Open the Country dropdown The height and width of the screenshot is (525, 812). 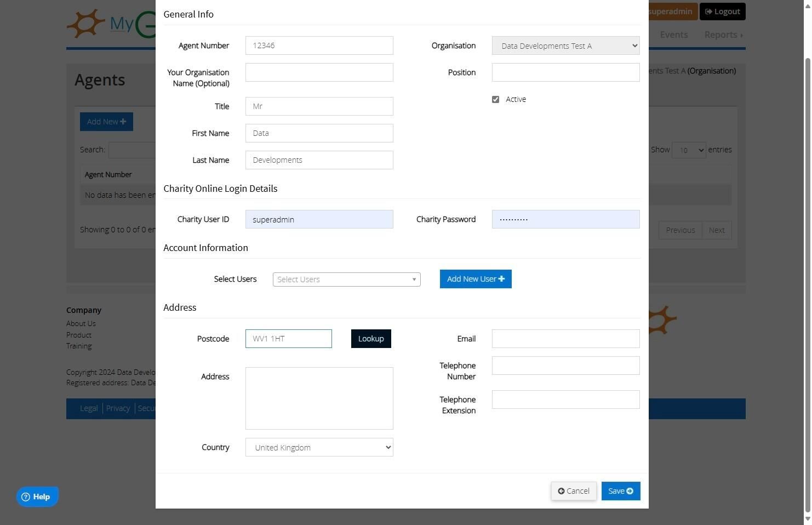pyautogui.click(x=319, y=447)
